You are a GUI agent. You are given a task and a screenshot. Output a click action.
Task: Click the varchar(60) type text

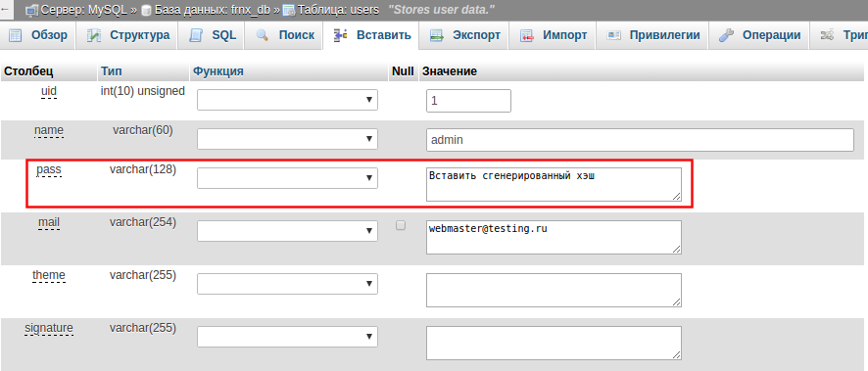point(143,130)
